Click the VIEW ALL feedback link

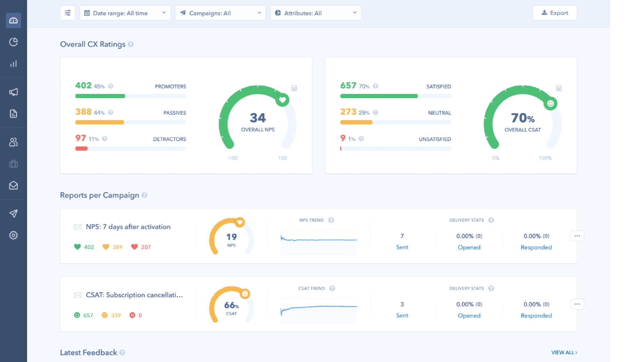pyautogui.click(x=564, y=352)
